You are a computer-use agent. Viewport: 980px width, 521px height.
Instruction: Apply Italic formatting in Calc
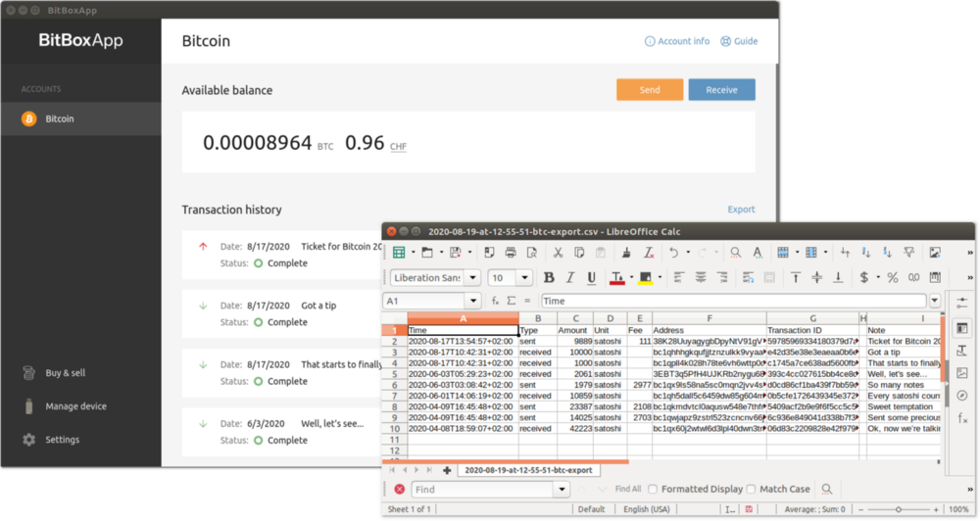570,277
